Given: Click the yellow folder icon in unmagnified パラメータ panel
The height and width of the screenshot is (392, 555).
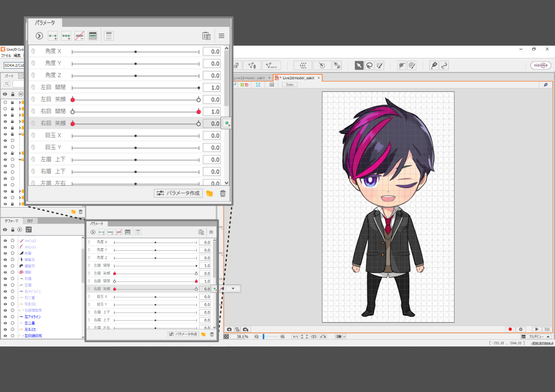Looking at the screenshot, I should 203,334.
